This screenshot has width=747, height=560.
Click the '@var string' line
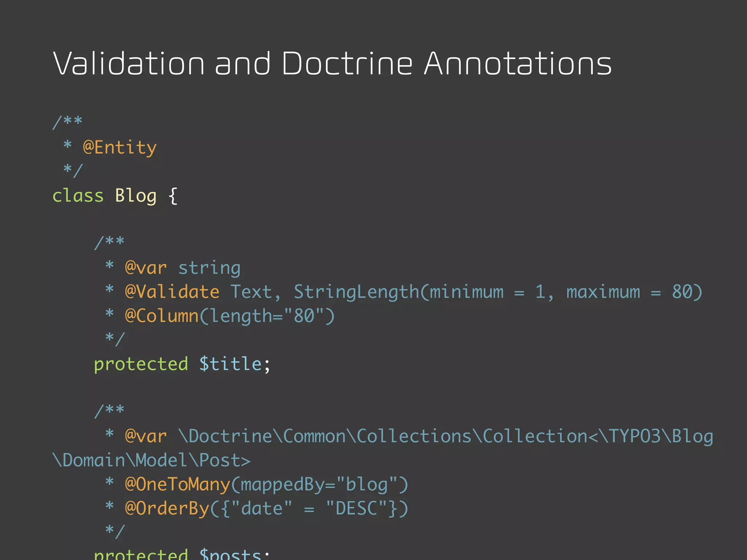pos(173,268)
